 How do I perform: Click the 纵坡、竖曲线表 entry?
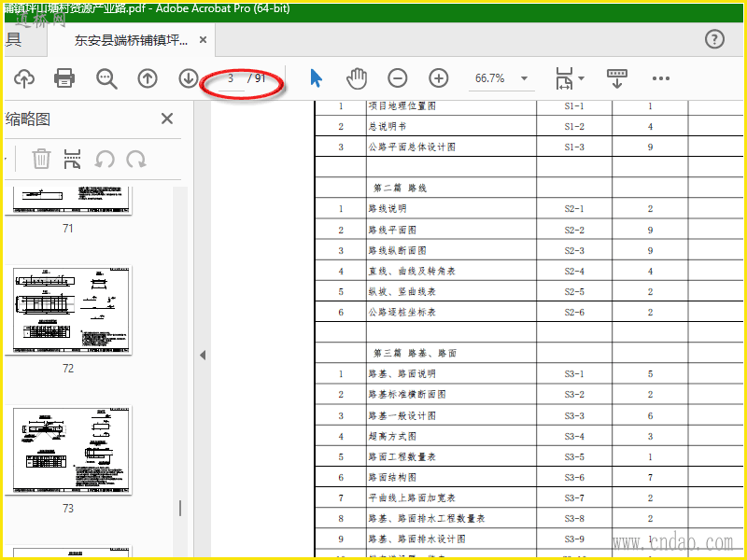[402, 291]
